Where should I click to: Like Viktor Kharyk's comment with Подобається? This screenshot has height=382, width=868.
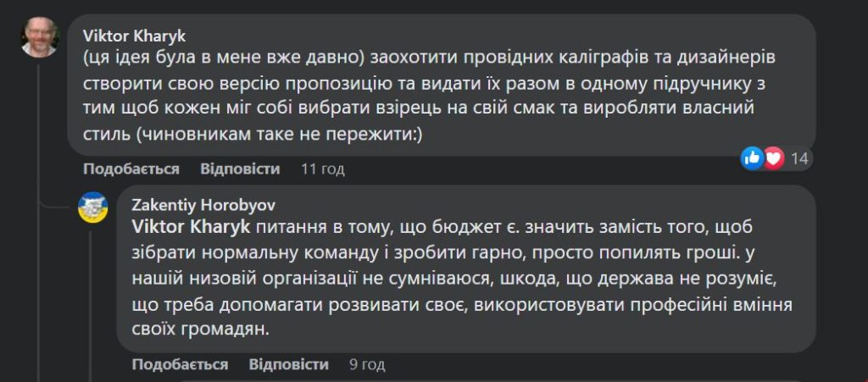(131, 169)
